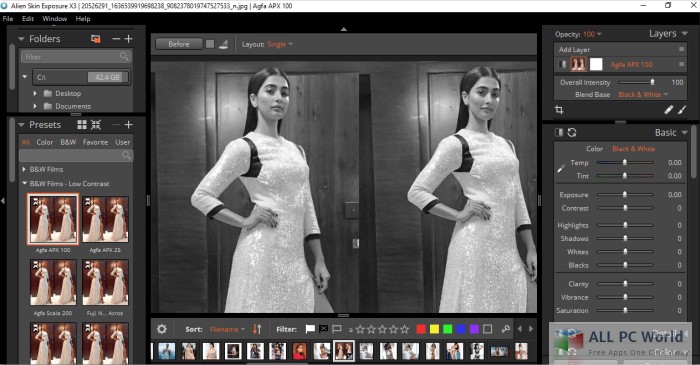The image size is (700, 365).
Task: Open filmstrip settings gear icon
Action: (162, 329)
